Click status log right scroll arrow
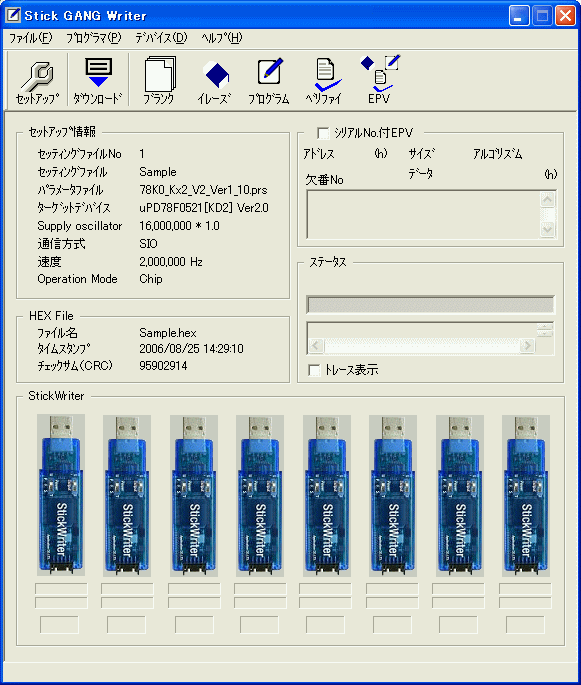581x685 pixels. point(527,346)
